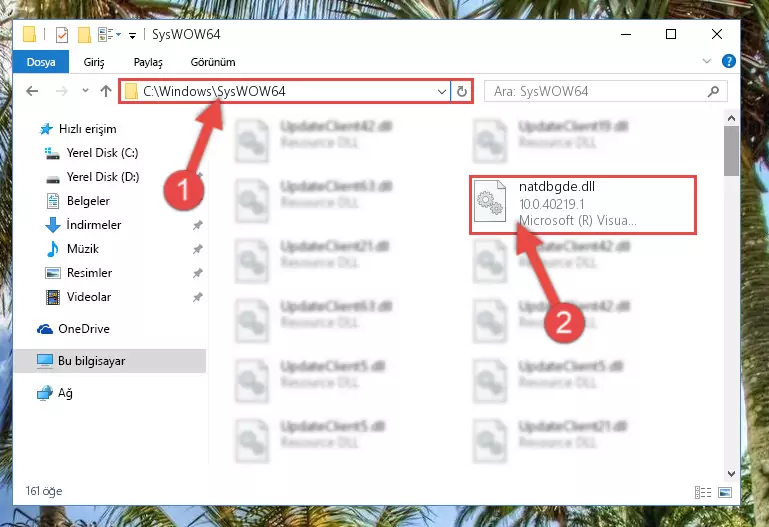Switch to large icons view in status bar
Screen dimensions: 769x527
pyautogui.click(x=725, y=492)
